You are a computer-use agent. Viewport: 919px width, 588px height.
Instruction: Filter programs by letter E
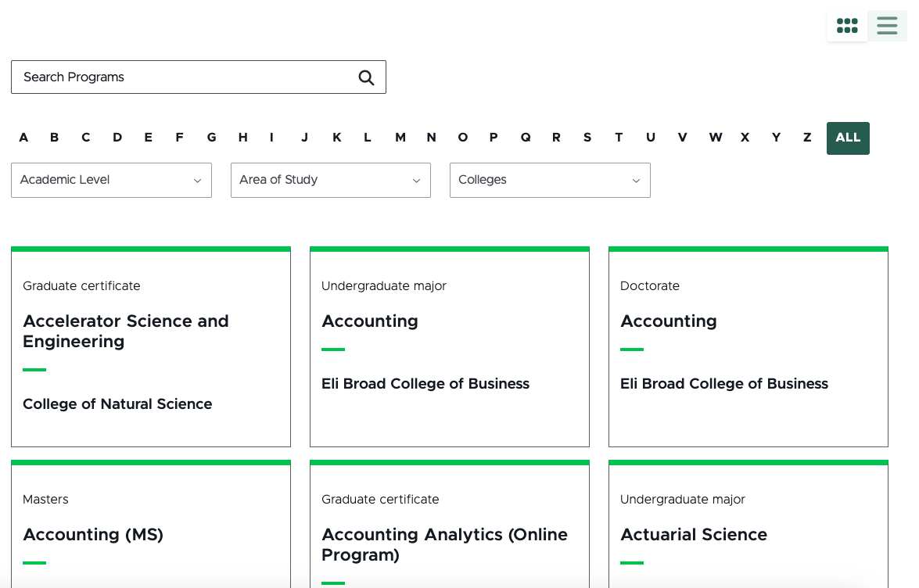coord(148,138)
